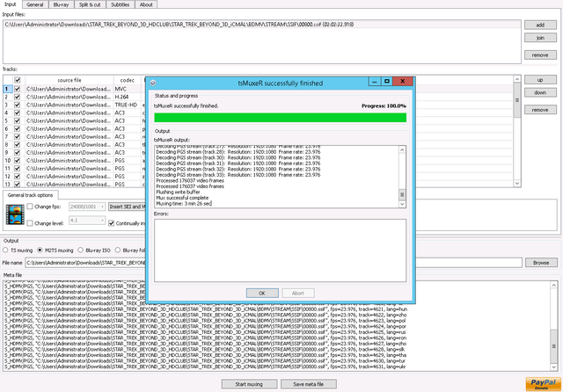
Task: Select the Input tab
Action: (10, 4)
